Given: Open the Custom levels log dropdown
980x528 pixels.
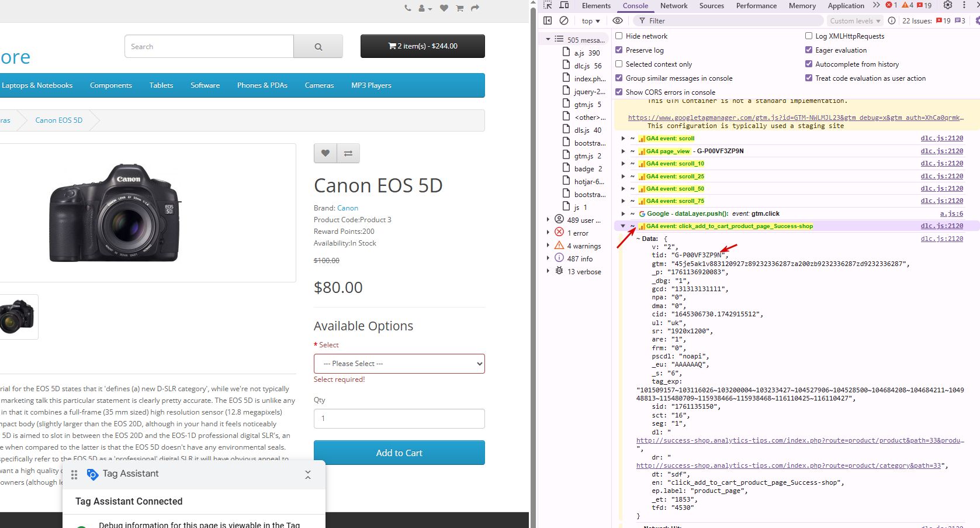Looking at the screenshot, I should (855, 21).
